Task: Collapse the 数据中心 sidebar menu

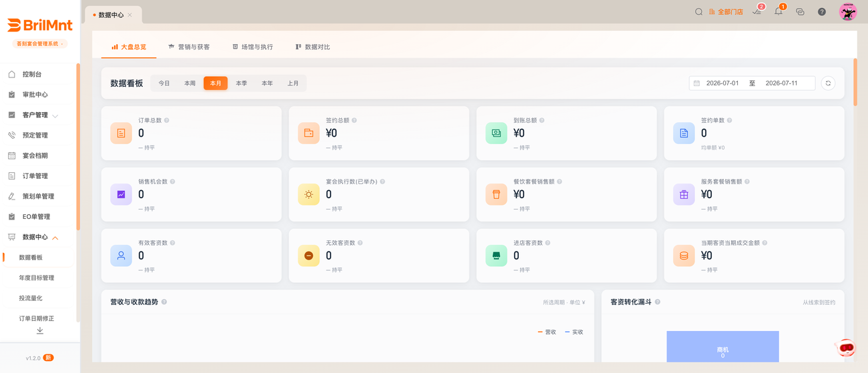Action: [x=39, y=237]
